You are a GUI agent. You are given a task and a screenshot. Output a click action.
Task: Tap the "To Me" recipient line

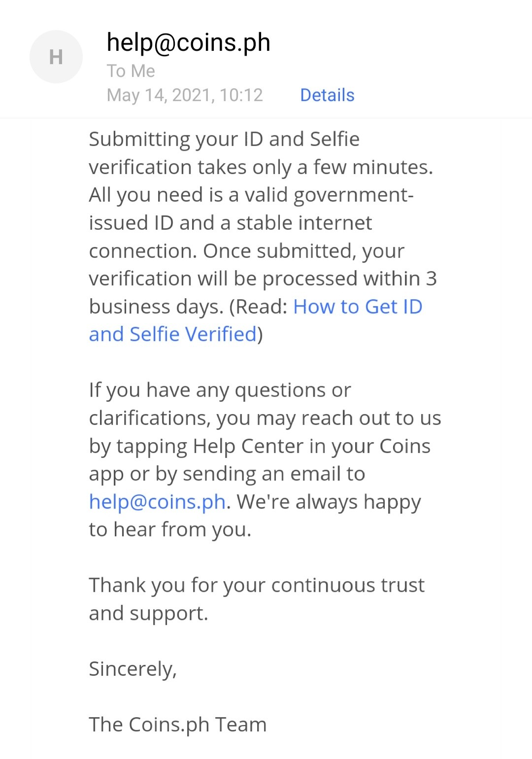pos(131,71)
